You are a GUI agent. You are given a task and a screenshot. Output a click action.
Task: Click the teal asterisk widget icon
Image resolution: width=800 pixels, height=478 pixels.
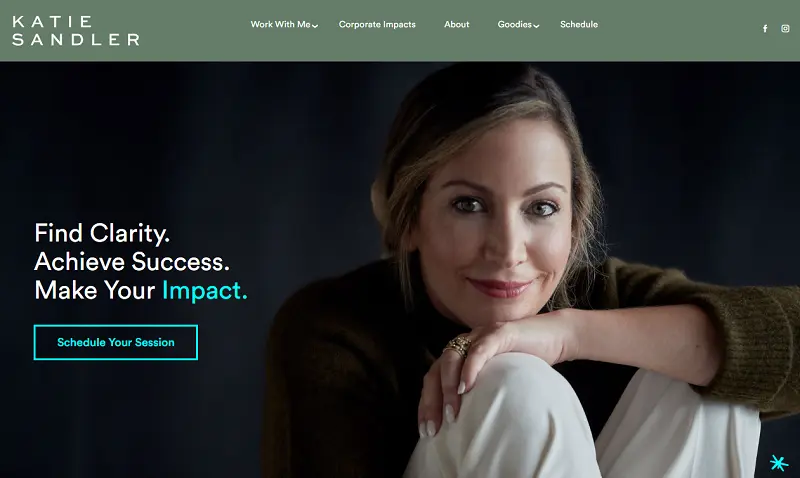[779, 463]
